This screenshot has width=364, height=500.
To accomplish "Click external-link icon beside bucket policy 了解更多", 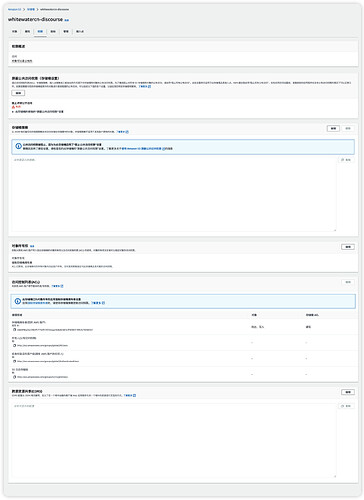I will click(127, 132).
